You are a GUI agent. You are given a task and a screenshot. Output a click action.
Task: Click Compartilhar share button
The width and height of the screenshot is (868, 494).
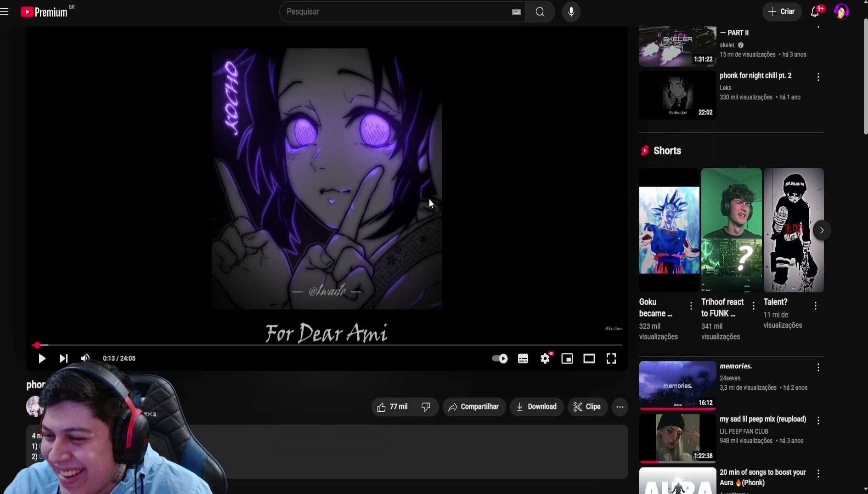(474, 407)
